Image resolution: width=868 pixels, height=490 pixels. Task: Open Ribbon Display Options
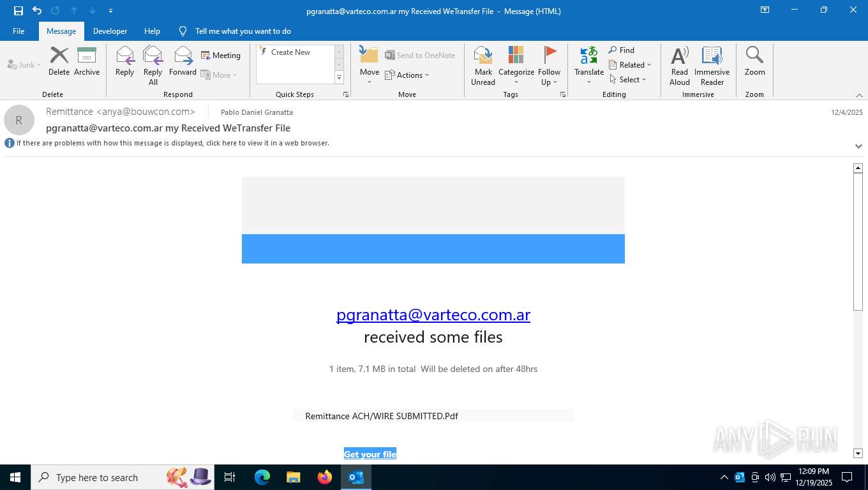[765, 10]
